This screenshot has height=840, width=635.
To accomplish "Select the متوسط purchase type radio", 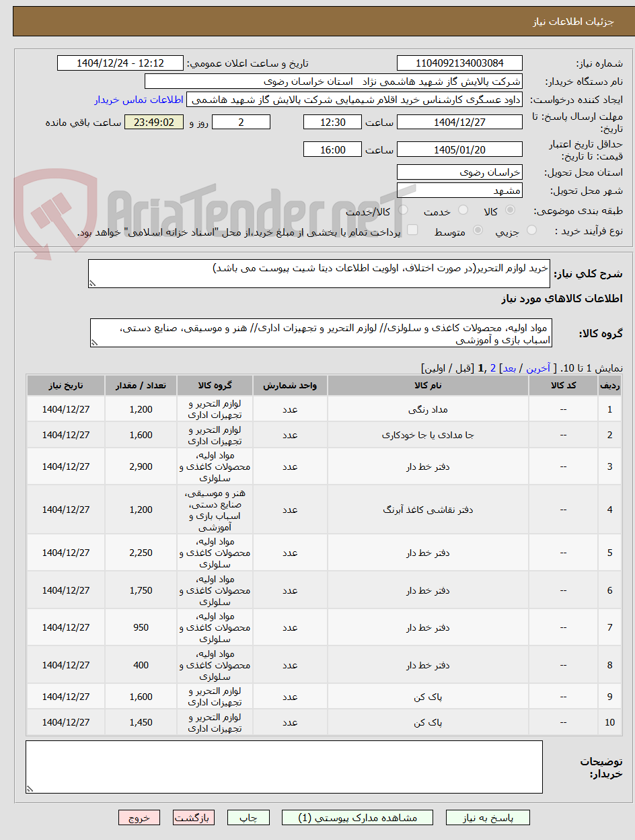I will pos(478,230).
